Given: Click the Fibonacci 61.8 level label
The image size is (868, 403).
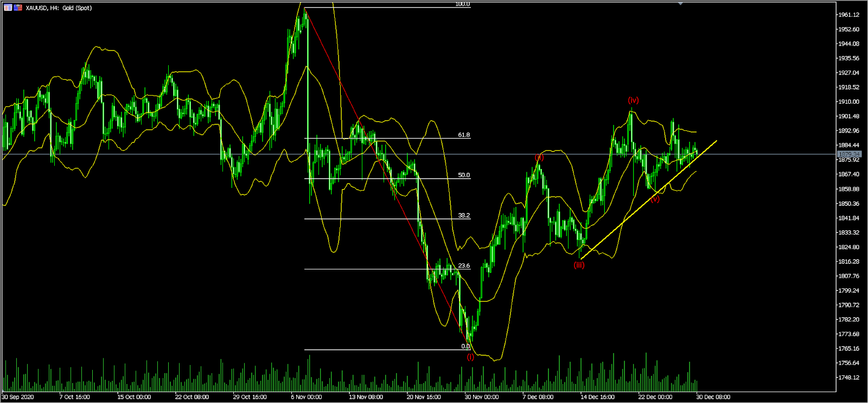Looking at the screenshot, I should pos(463,135).
